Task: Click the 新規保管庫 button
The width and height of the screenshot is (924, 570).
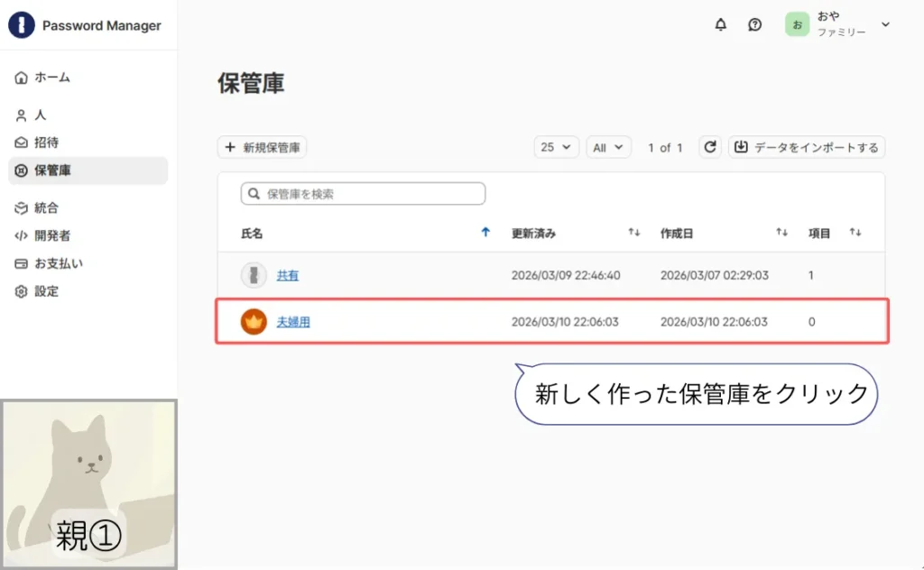Action: tap(262, 147)
